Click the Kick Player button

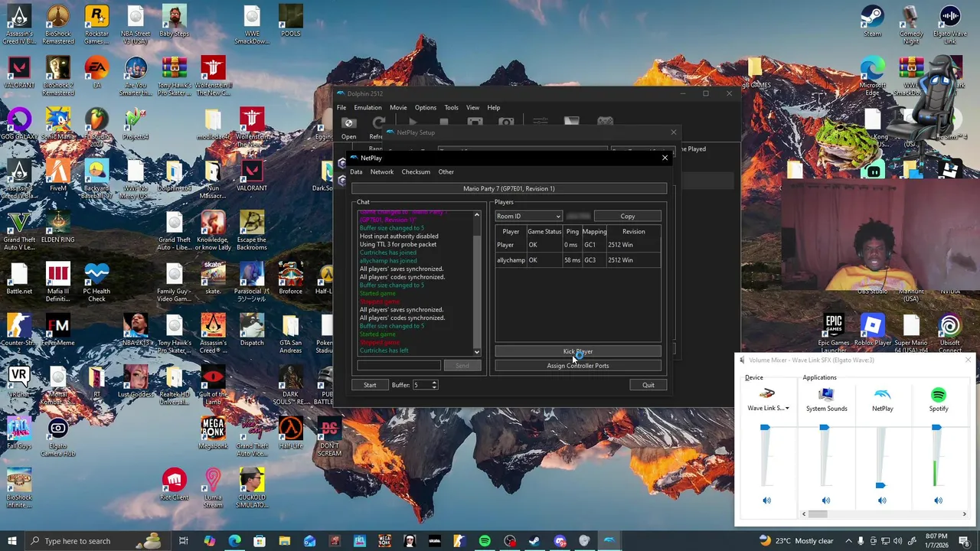[x=578, y=352]
